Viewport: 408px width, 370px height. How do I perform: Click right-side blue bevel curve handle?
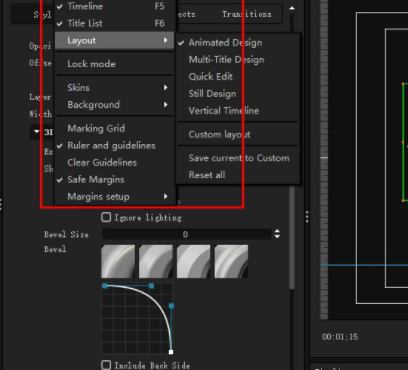(171, 306)
